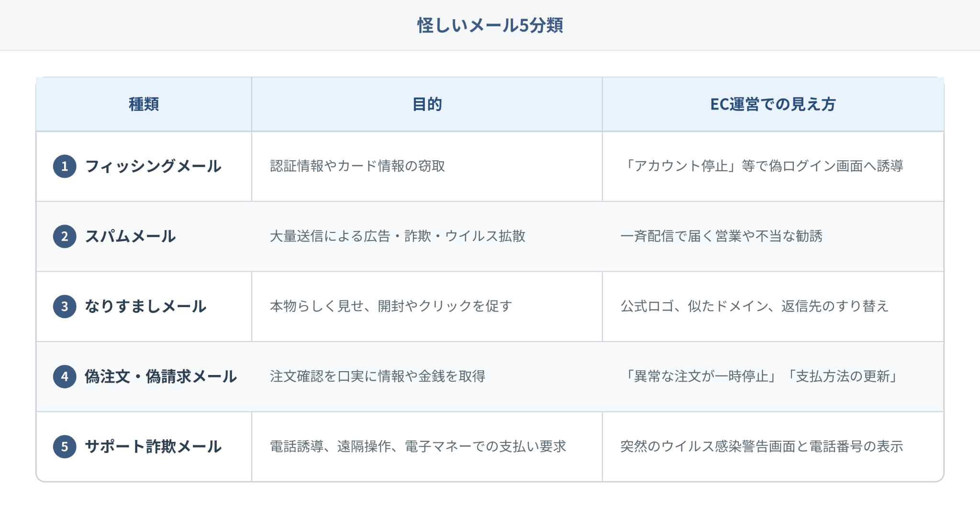Click the number 5 circle badge

[65, 447]
